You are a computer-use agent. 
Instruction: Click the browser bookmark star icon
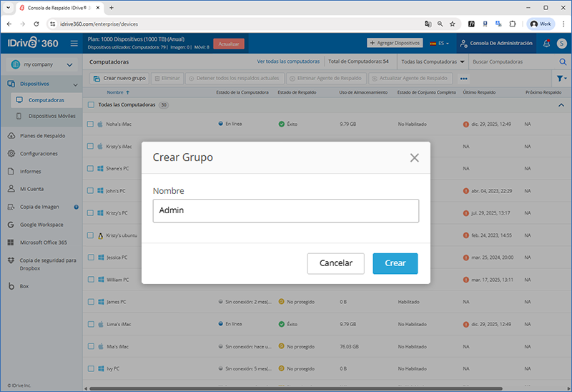tap(452, 24)
